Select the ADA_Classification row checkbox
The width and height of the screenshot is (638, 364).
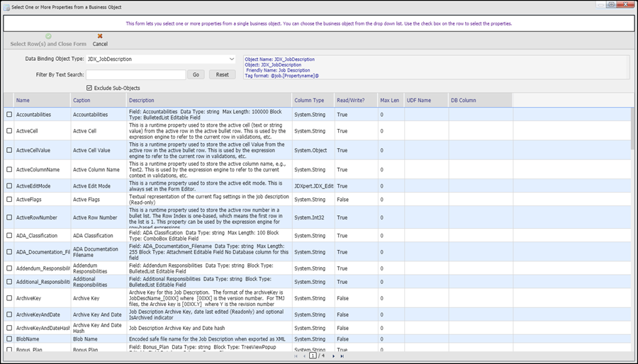pyautogui.click(x=9, y=234)
